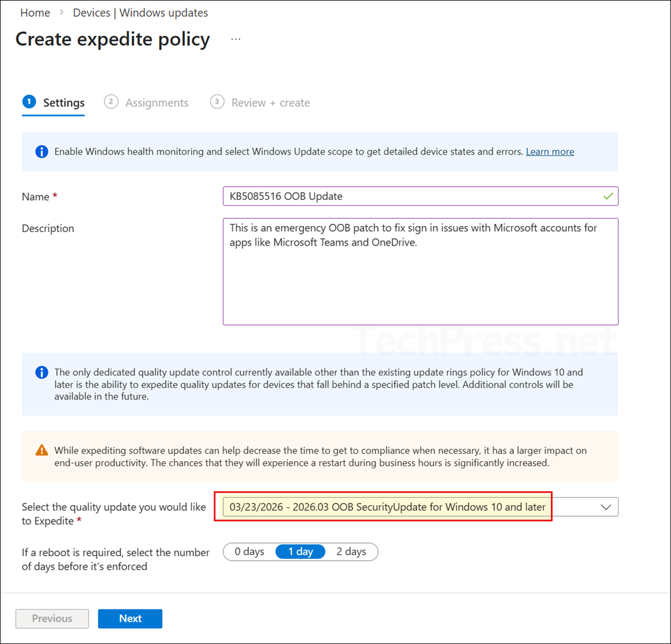Select the 0 days reboot option
Screen dimensions: 671x644
tap(250, 552)
